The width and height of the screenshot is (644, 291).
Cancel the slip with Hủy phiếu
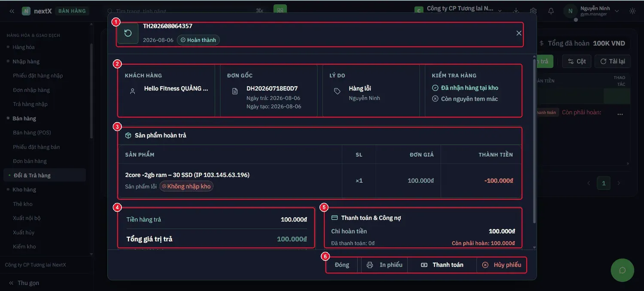tap(501, 265)
